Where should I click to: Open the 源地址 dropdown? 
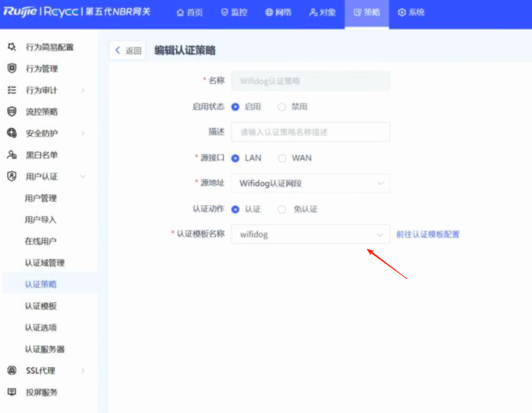pyautogui.click(x=310, y=183)
